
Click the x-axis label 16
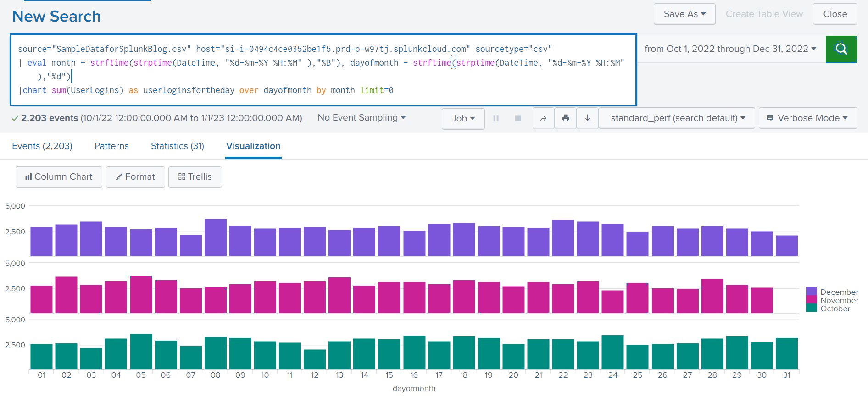(414, 375)
